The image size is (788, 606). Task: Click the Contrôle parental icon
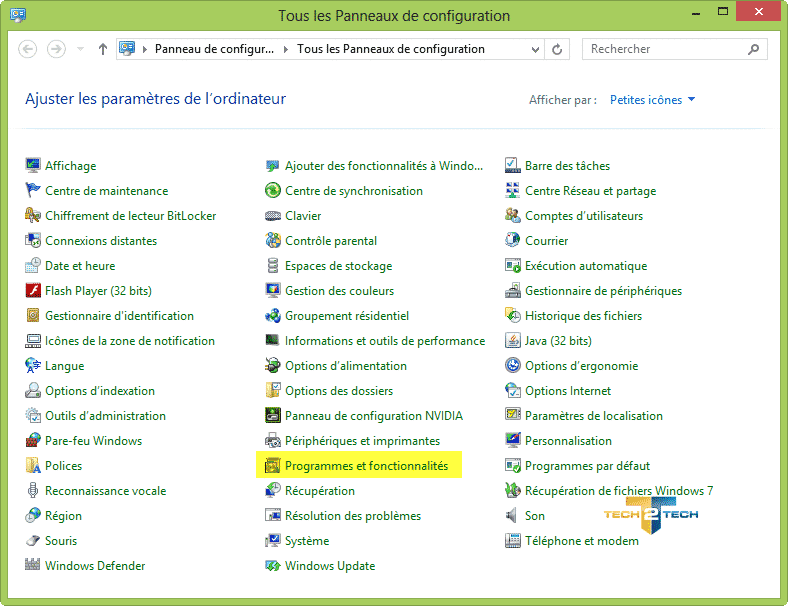pos(272,241)
